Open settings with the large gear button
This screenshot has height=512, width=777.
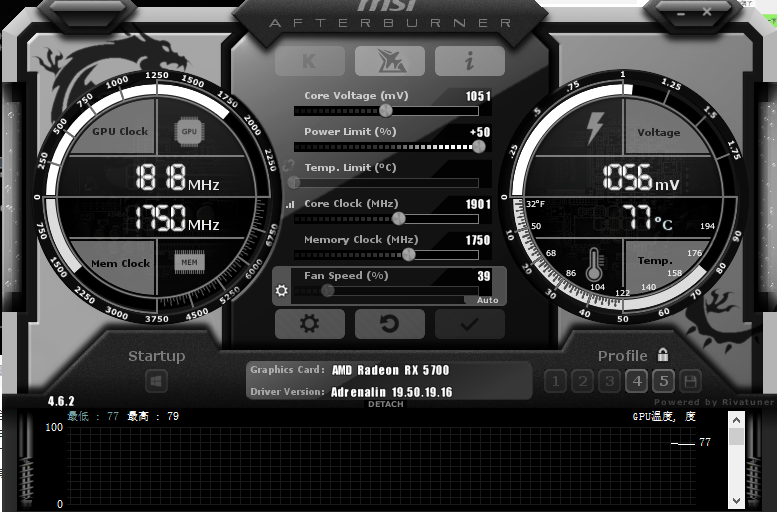point(310,324)
